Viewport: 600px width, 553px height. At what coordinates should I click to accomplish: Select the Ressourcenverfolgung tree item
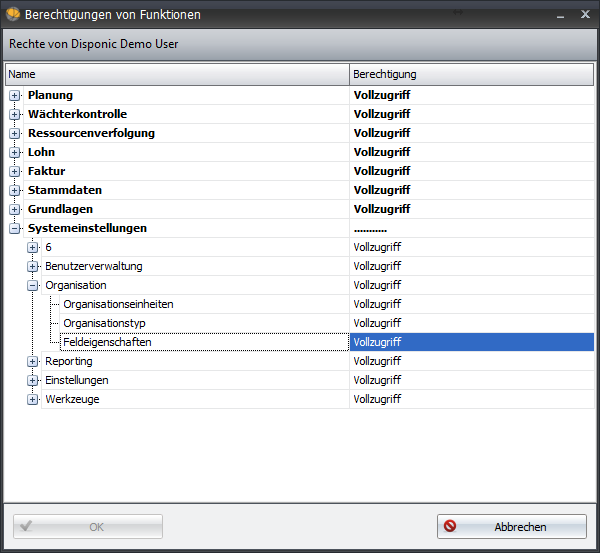coord(91,133)
